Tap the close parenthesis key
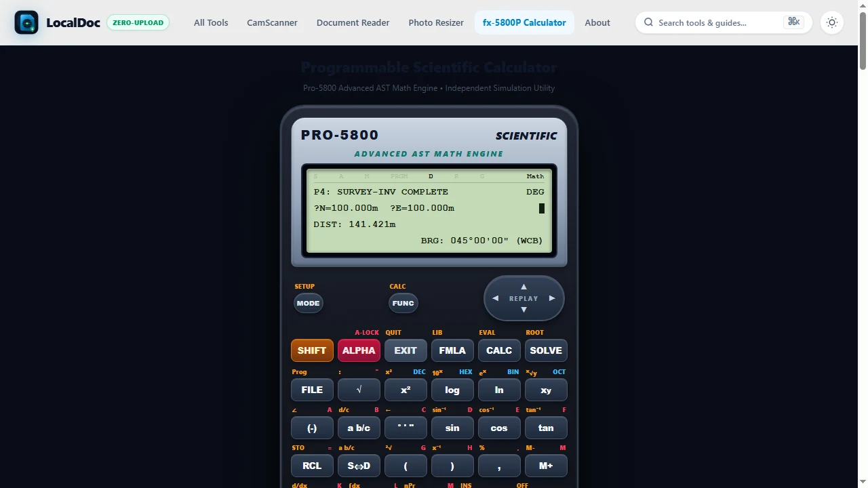Image resolution: width=868 pixels, height=488 pixels. [x=452, y=466]
